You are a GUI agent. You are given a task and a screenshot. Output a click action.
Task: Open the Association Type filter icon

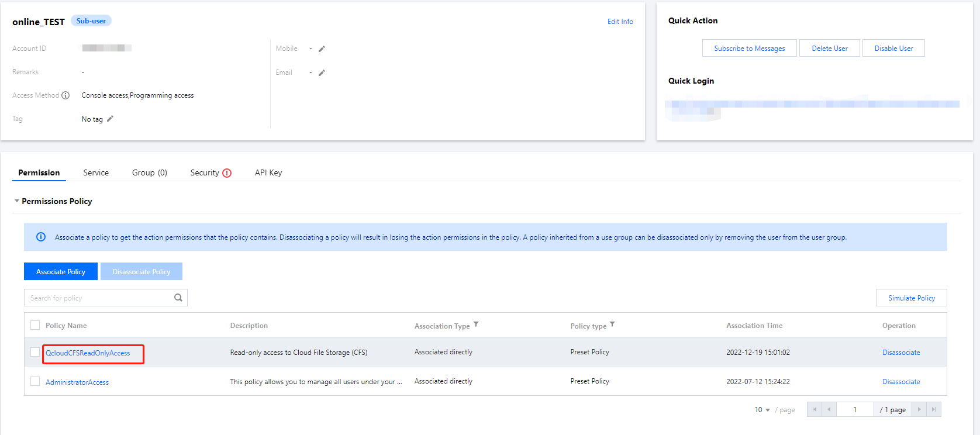tap(476, 324)
